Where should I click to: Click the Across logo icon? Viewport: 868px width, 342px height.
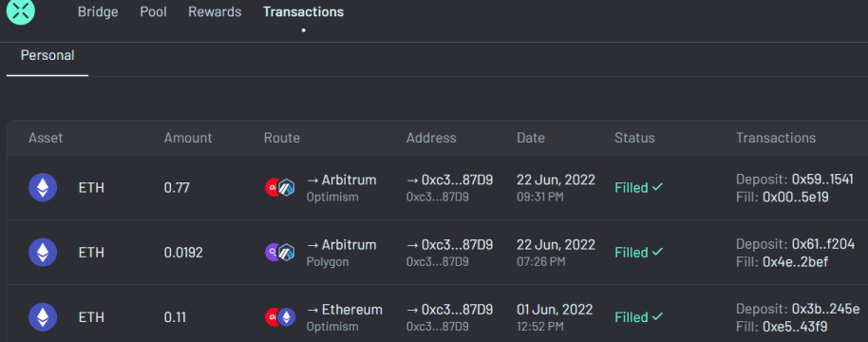tap(21, 10)
